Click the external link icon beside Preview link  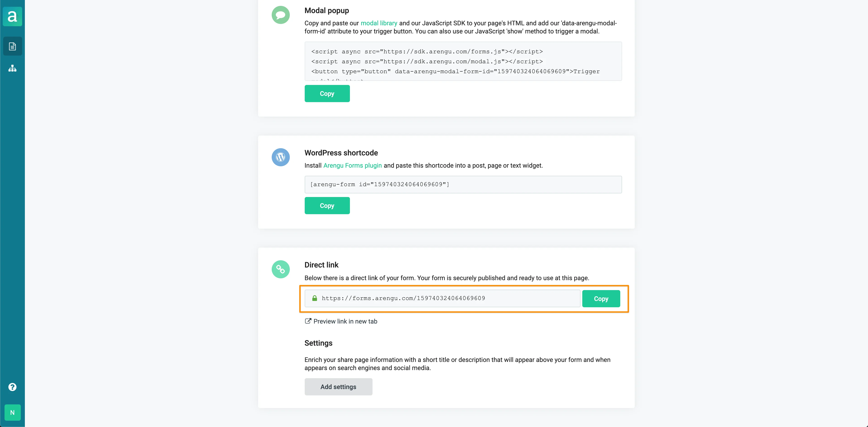pyautogui.click(x=308, y=321)
